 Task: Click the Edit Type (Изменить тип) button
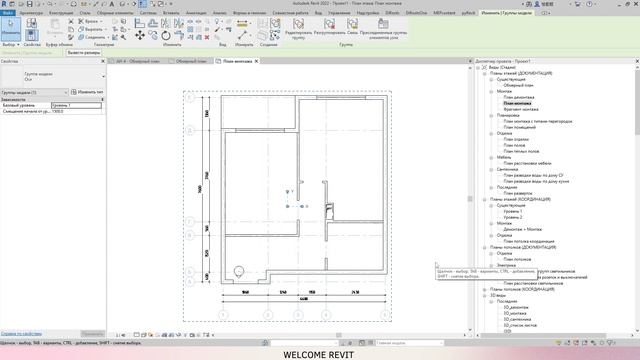point(87,92)
